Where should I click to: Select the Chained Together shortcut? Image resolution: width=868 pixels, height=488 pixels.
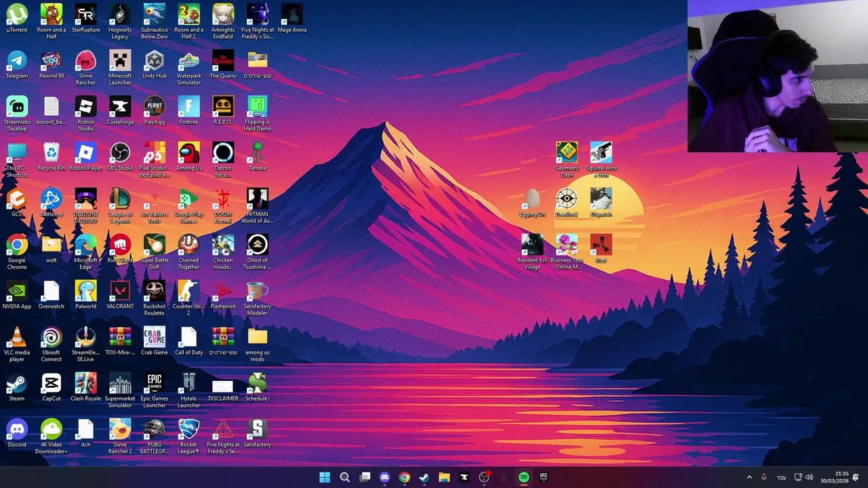(x=189, y=252)
